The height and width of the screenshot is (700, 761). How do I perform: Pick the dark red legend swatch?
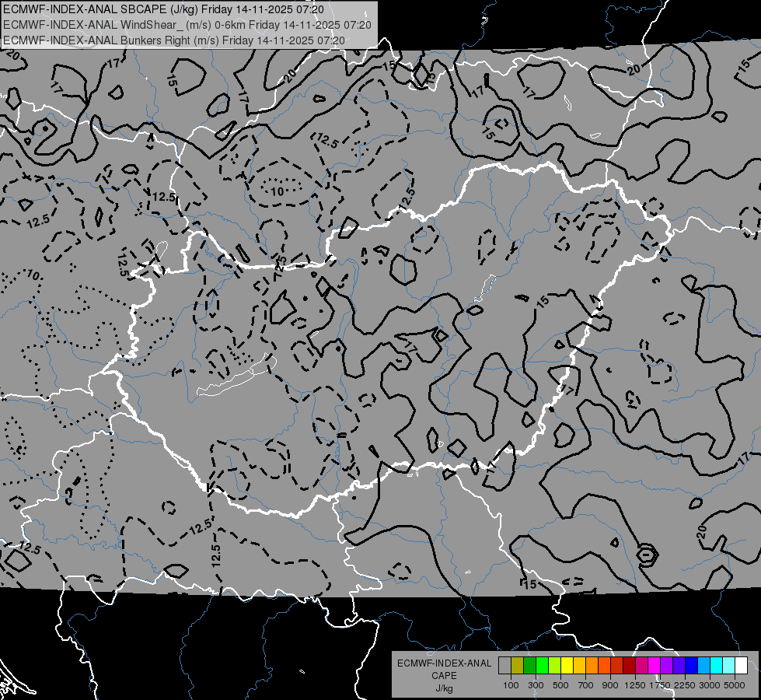coord(629,666)
